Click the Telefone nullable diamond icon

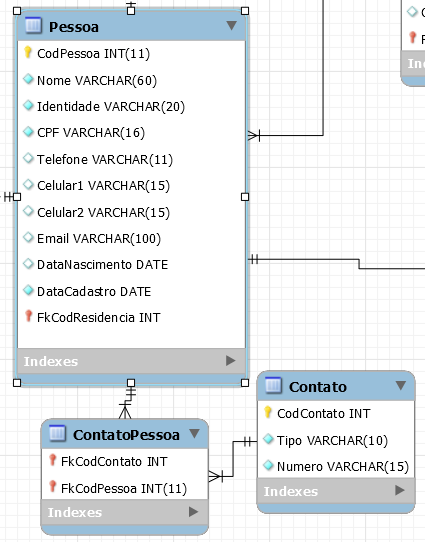pyautogui.click(x=28, y=158)
